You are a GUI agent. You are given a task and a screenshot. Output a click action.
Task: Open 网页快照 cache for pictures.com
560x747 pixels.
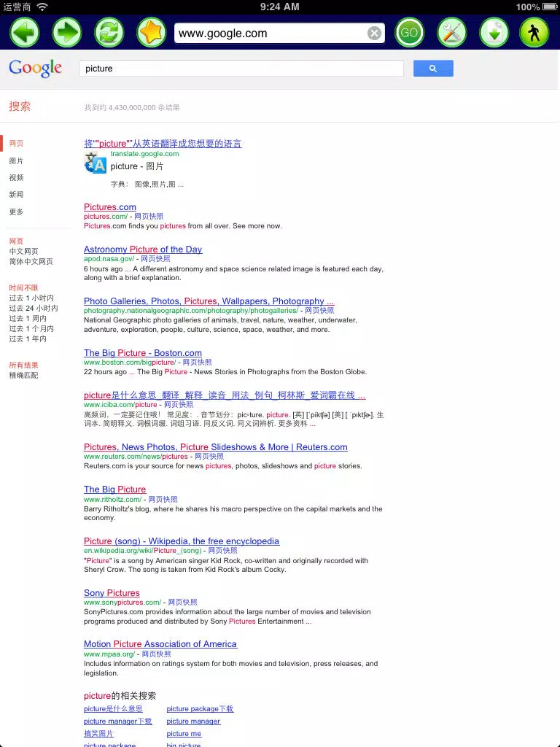tap(149, 216)
